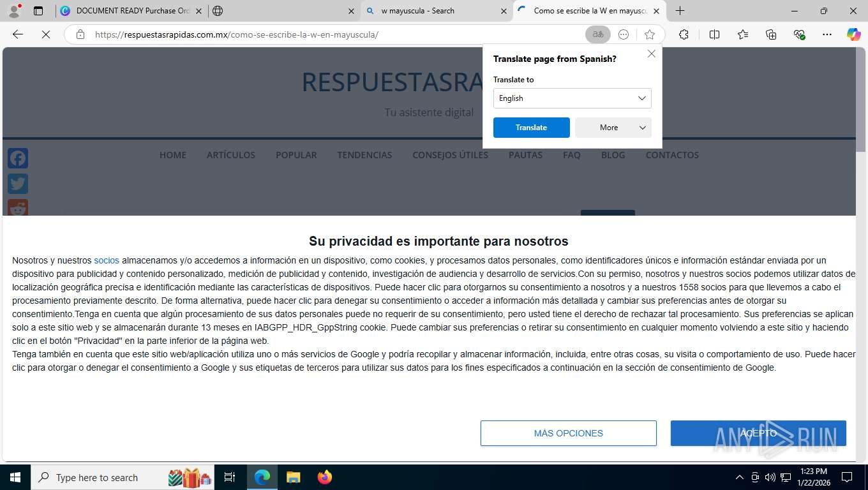
Task: Share page on Facebook
Action: coord(18,158)
